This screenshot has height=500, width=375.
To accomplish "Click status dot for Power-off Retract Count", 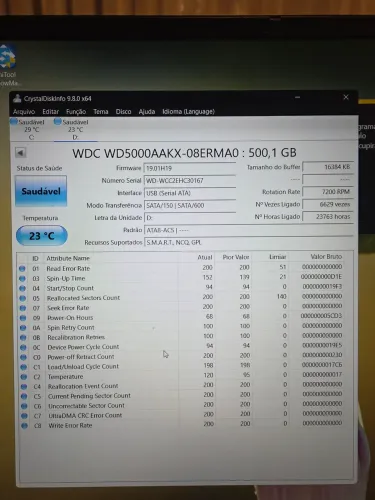I will click(x=23, y=357).
